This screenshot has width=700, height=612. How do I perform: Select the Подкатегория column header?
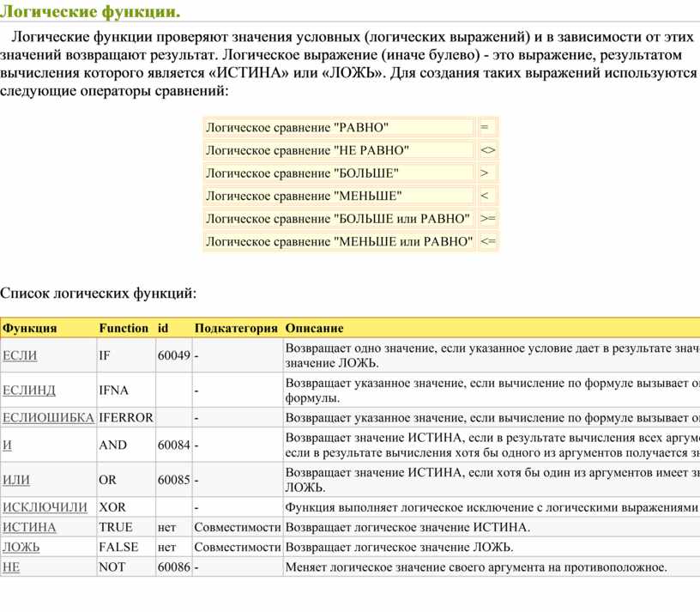[x=236, y=328]
